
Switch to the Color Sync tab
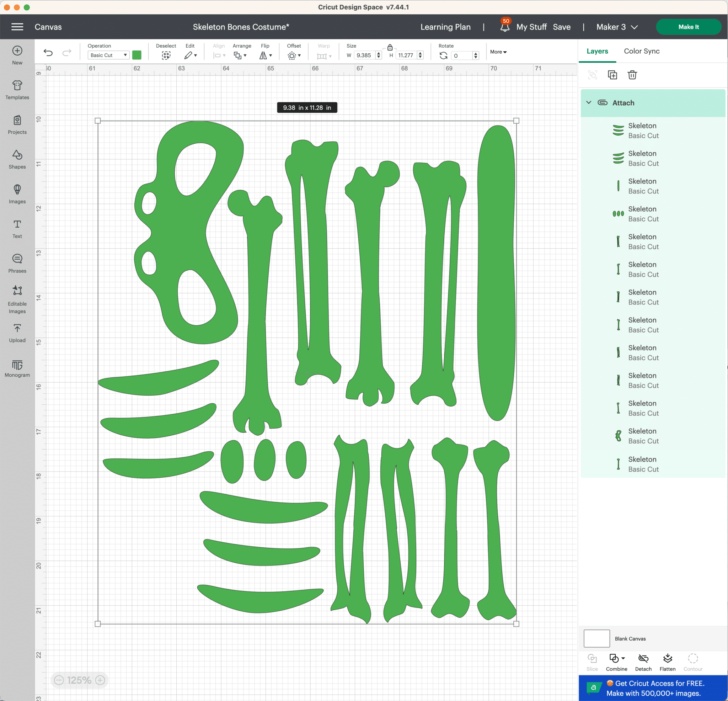coord(642,51)
